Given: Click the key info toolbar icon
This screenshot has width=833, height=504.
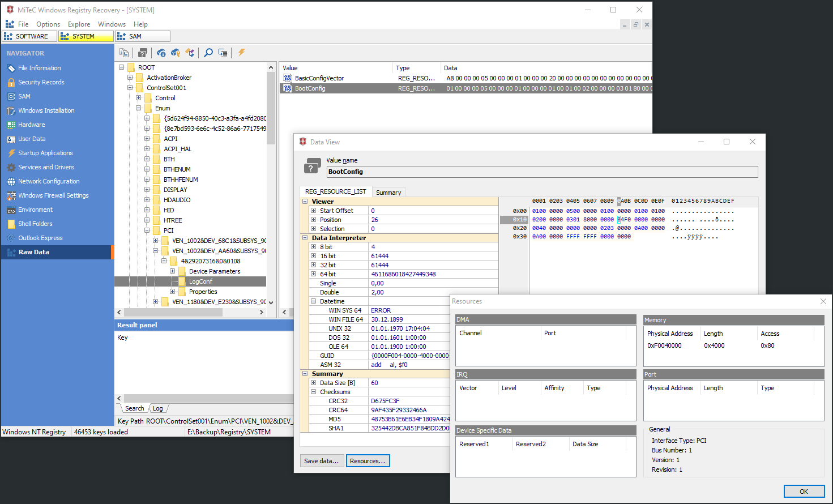Looking at the screenshot, I should (161, 53).
